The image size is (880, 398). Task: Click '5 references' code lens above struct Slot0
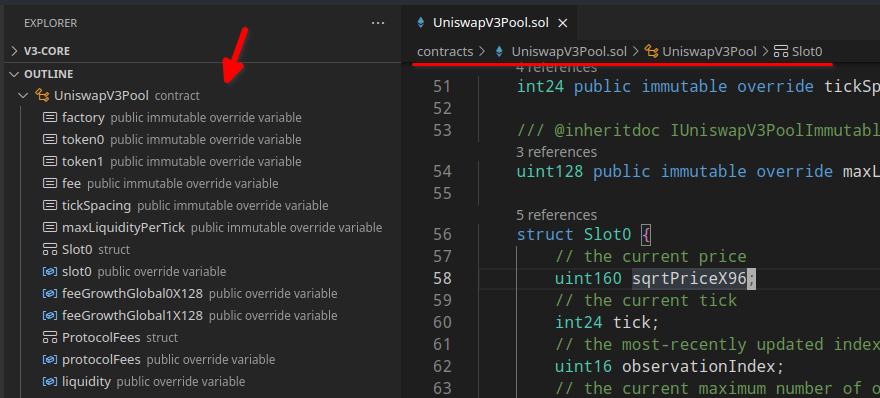556,215
